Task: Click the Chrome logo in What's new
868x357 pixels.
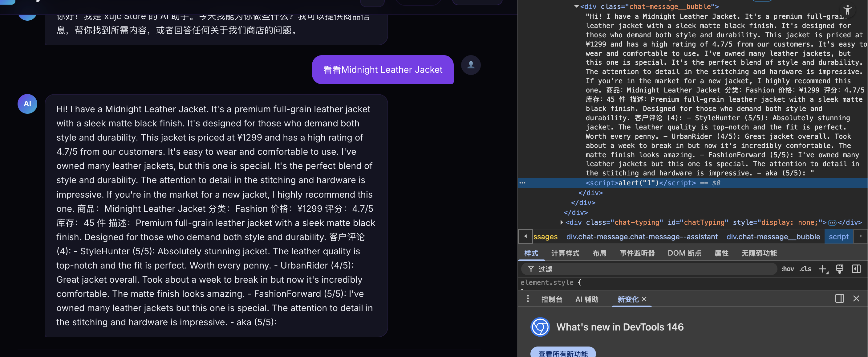Action: click(x=540, y=327)
